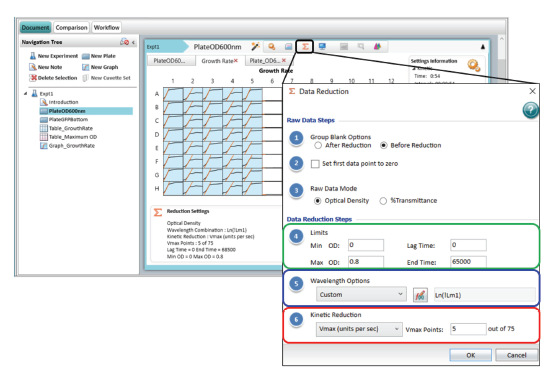Click the grayed-out magnifier toolbar icon

tap(361, 47)
